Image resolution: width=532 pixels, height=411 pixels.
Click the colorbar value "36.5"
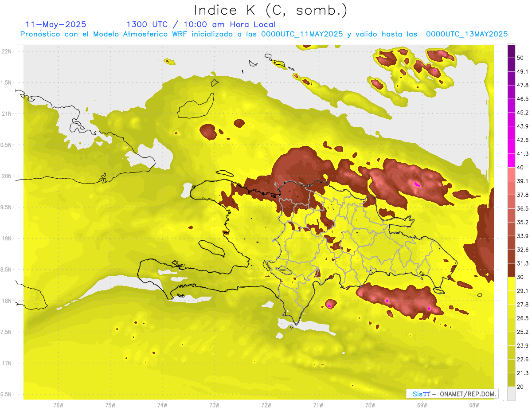tap(522, 208)
